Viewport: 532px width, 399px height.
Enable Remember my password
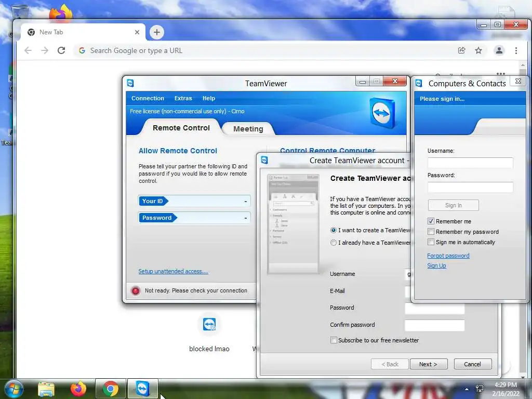click(431, 232)
